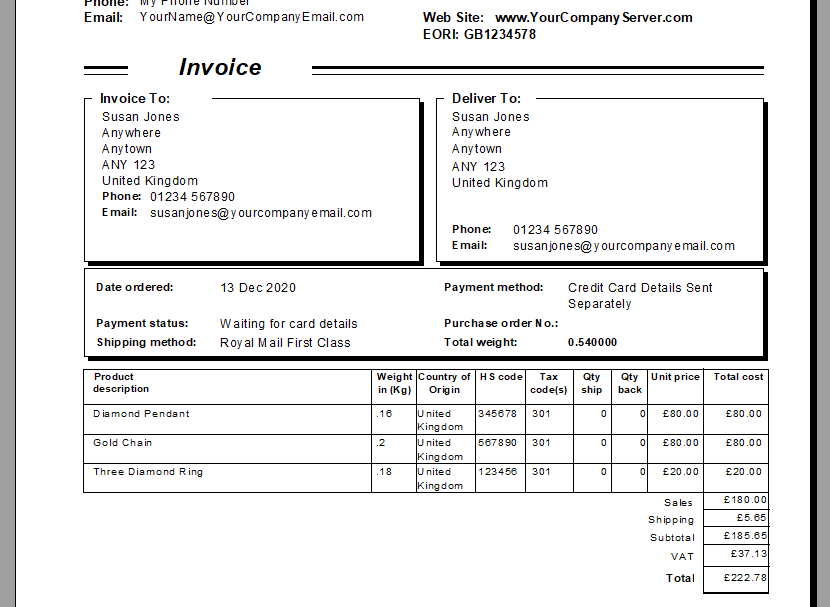Viewport: 830px width, 607px height.
Task: Select Credit Card Details Sent Separately text
Action: click(x=640, y=296)
